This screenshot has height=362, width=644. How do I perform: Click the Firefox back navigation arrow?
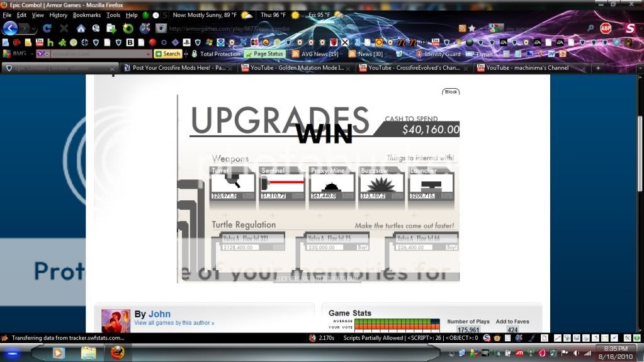[9, 28]
